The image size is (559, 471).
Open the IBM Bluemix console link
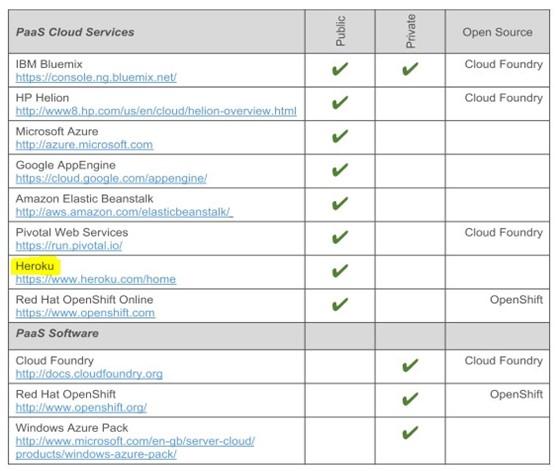point(96,77)
